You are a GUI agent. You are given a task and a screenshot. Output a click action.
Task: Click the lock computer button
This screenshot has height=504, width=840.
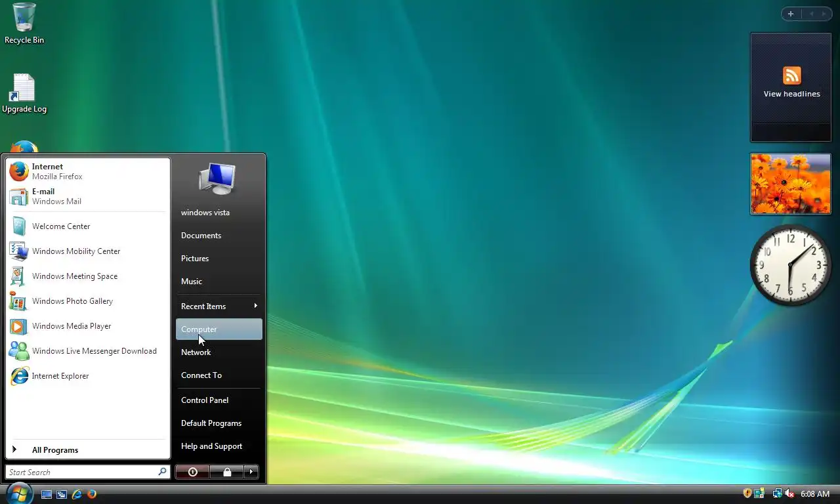coord(227,472)
